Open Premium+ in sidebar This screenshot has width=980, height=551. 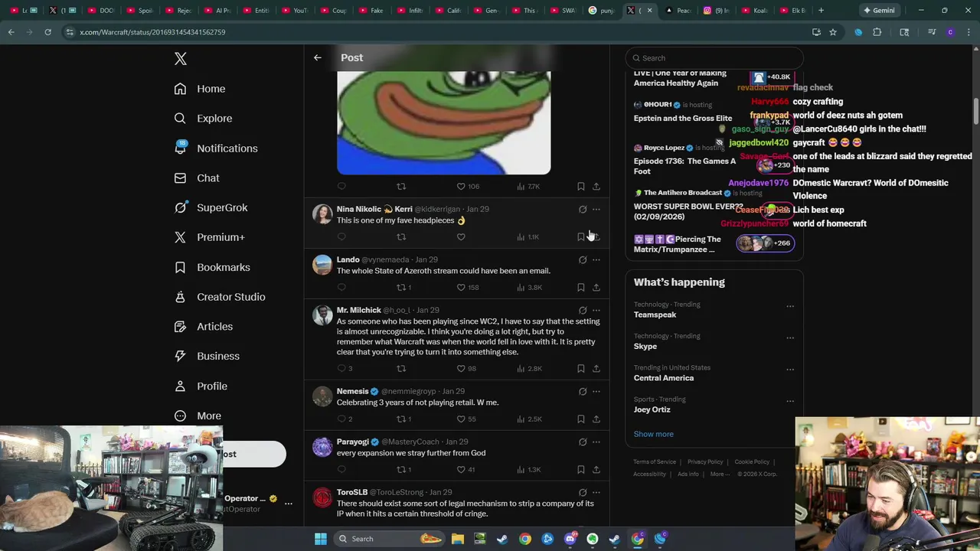(210, 237)
